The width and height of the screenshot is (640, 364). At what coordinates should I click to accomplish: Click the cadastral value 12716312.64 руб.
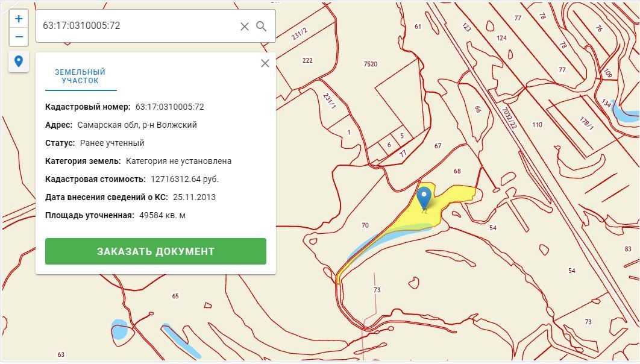point(184,179)
